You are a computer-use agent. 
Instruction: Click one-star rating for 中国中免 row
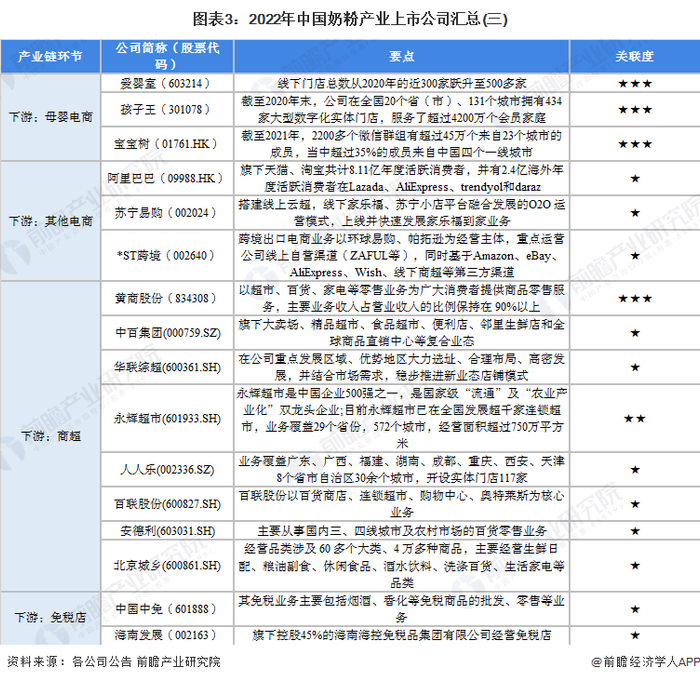coord(635,609)
